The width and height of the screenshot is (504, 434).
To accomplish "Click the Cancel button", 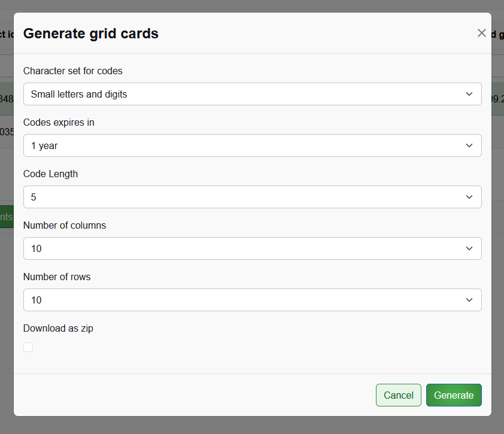I will (398, 395).
